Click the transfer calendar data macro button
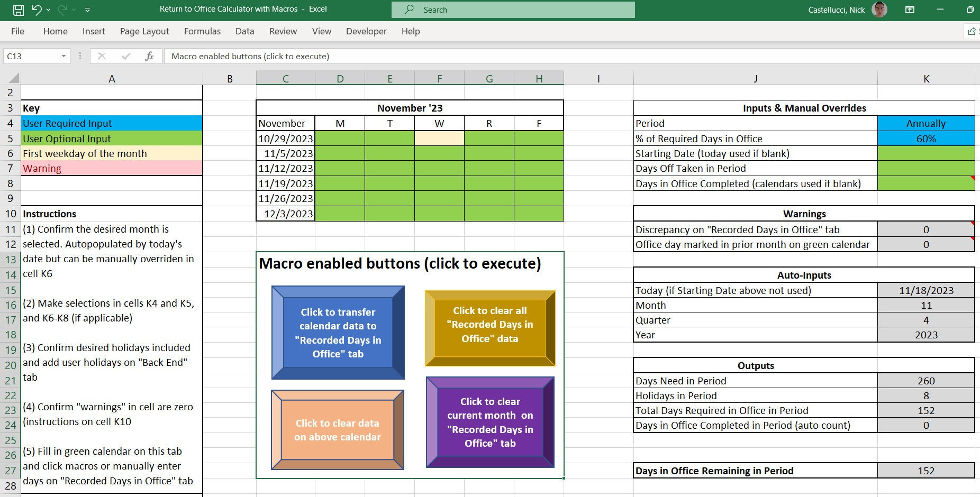 [x=338, y=333]
